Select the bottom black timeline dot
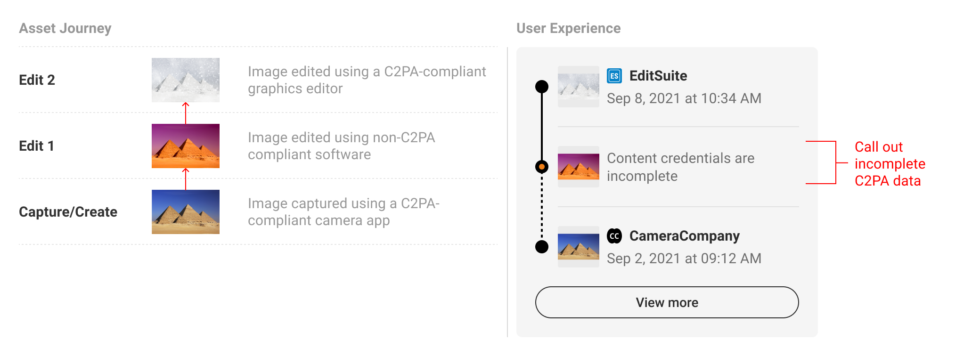This screenshot has width=980, height=356. (542, 247)
